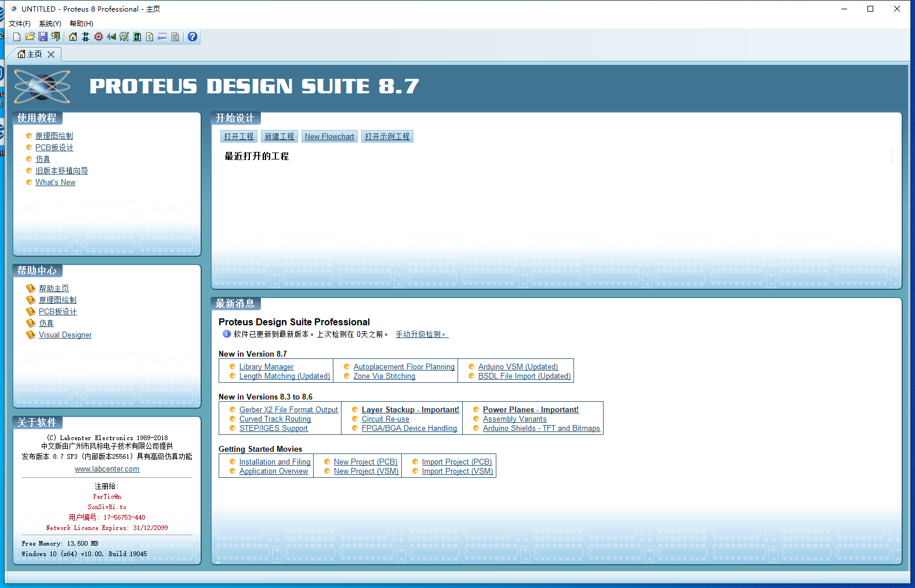This screenshot has height=588, width=915.
Task: Play the Import Project (PCB) movie
Action: pyautogui.click(x=457, y=462)
